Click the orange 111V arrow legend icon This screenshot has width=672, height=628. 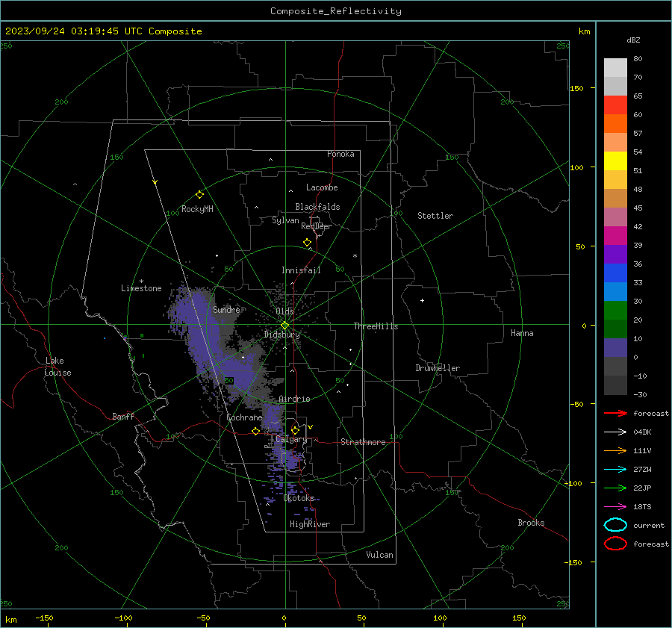615,450
